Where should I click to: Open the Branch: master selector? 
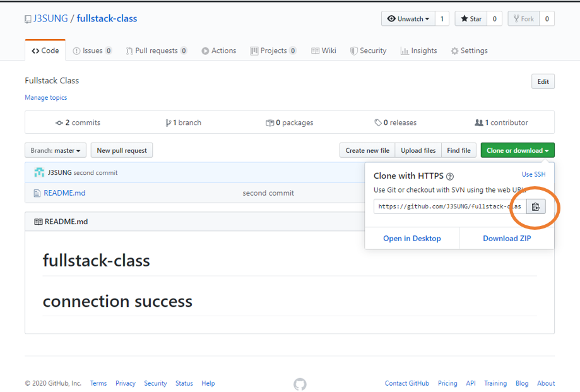click(56, 150)
